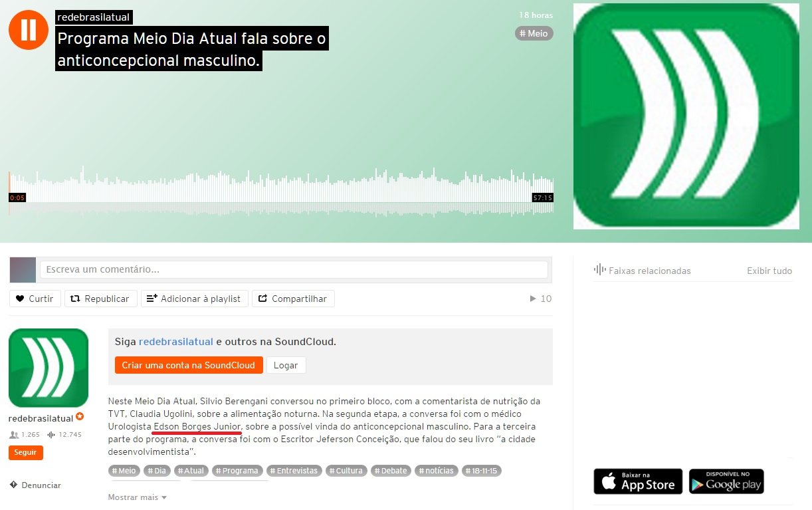The image size is (812, 510).
Task: Click the Apple App Store badge
Action: click(638, 481)
